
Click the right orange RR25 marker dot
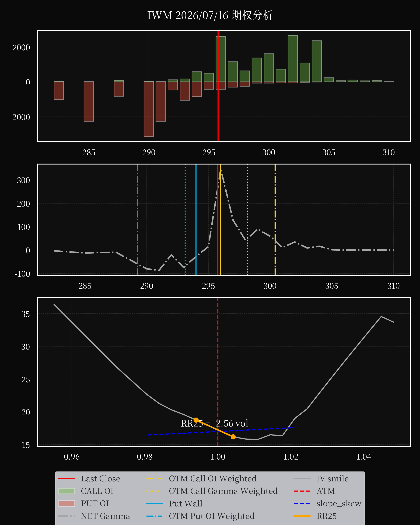tap(233, 437)
